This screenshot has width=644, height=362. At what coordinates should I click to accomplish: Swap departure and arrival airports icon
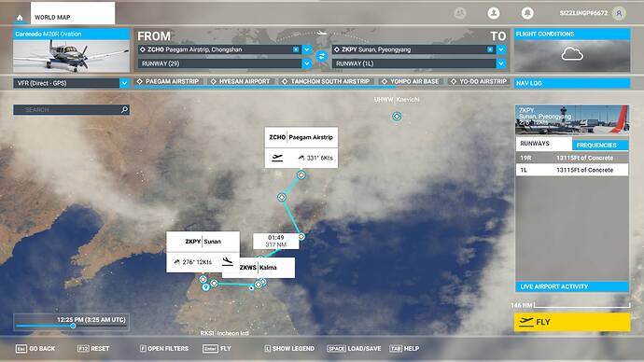pyautogui.click(x=322, y=56)
